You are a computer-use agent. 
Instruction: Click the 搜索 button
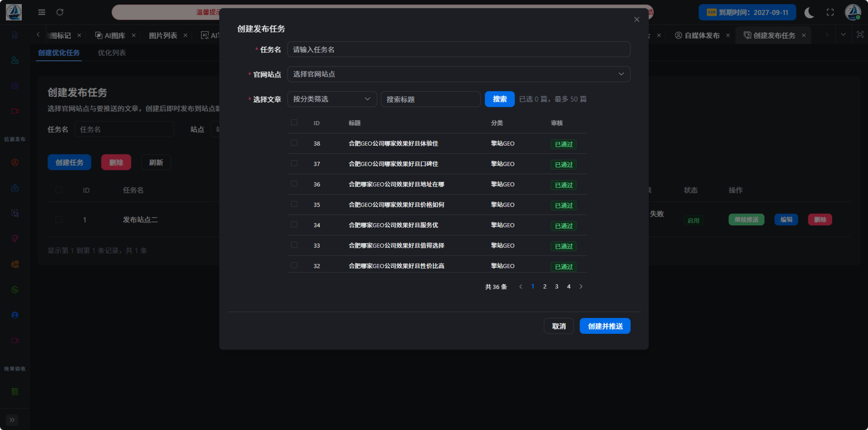(499, 99)
